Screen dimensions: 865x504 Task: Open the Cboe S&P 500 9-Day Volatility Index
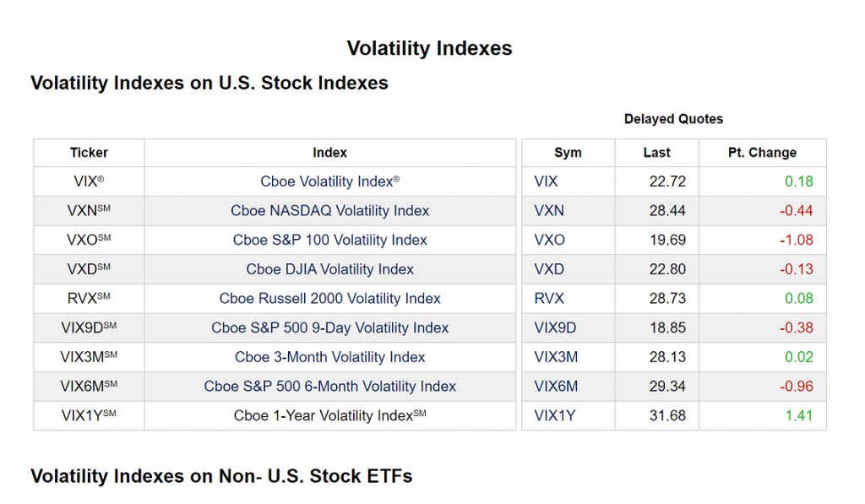pyautogui.click(x=329, y=328)
